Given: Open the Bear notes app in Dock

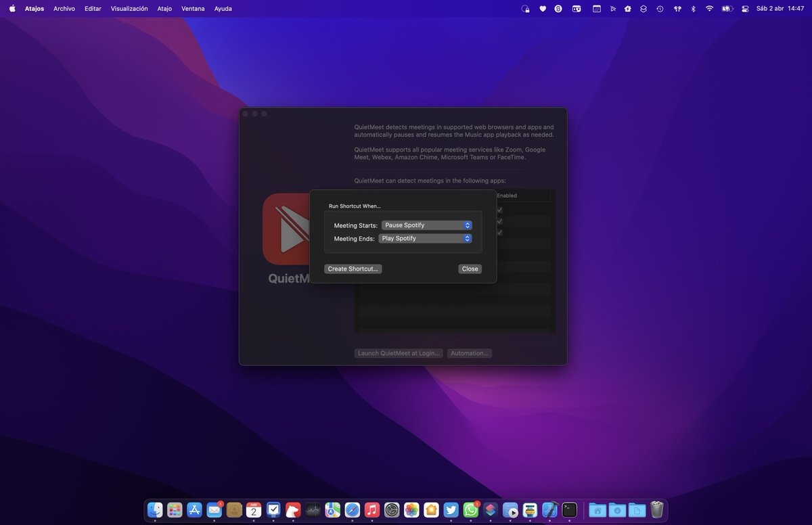Looking at the screenshot, I should pos(293,509).
